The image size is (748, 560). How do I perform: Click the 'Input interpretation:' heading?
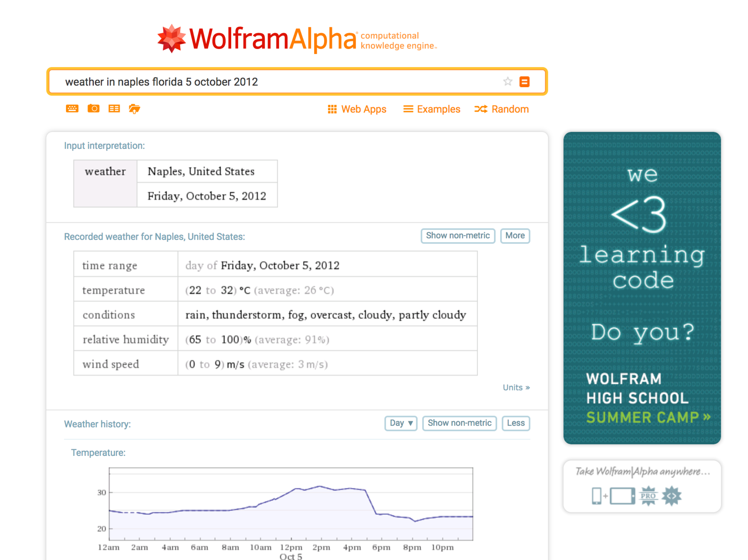pos(104,146)
